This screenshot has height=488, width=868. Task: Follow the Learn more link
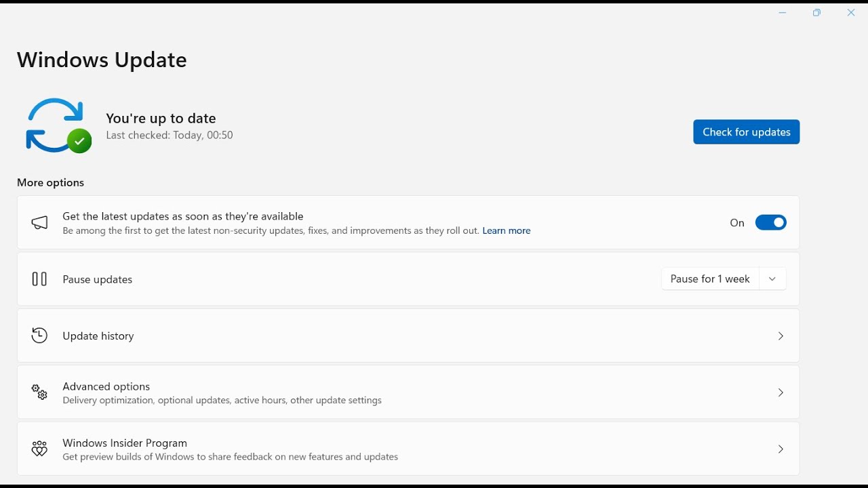tap(507, 231)
